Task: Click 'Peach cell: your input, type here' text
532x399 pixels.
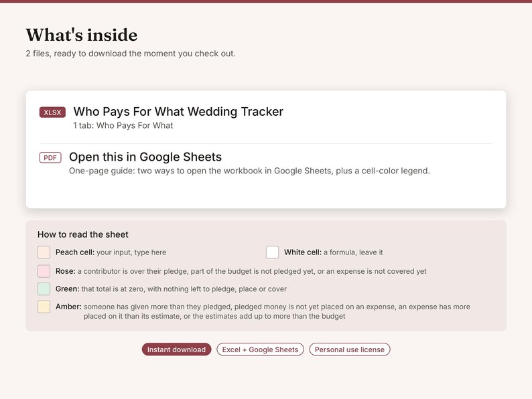Action: (x=111, y=252)
